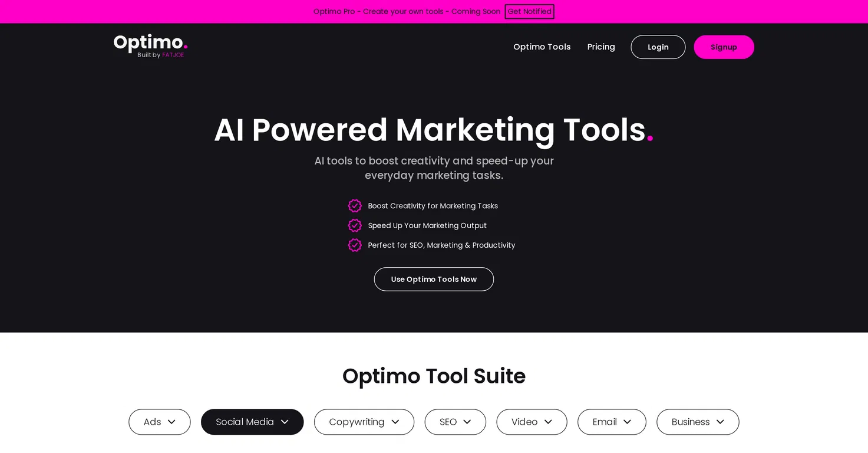Open the Email category dropdown
Screen dimensions: 868x453
611,422
